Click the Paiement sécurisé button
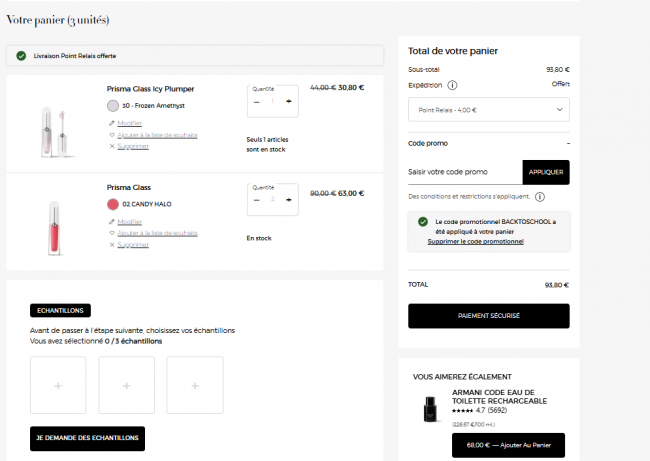650x461 pixels. 489,316
